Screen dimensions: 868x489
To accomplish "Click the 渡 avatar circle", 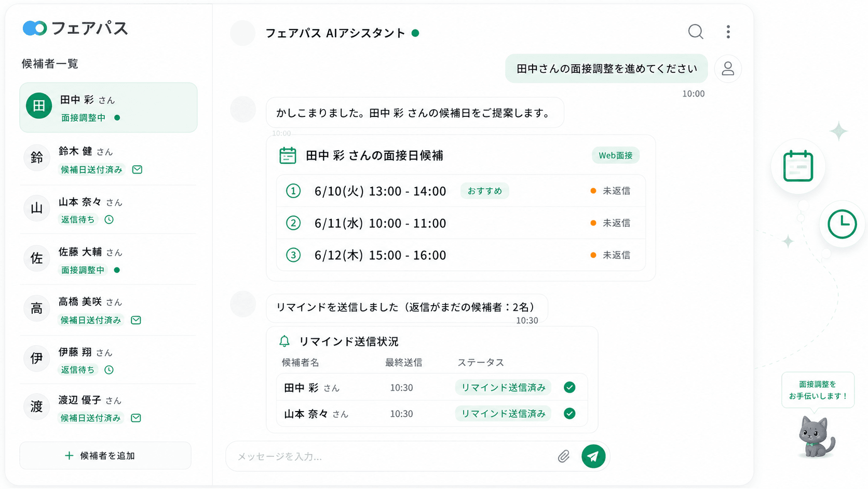I will pos(37,406).
